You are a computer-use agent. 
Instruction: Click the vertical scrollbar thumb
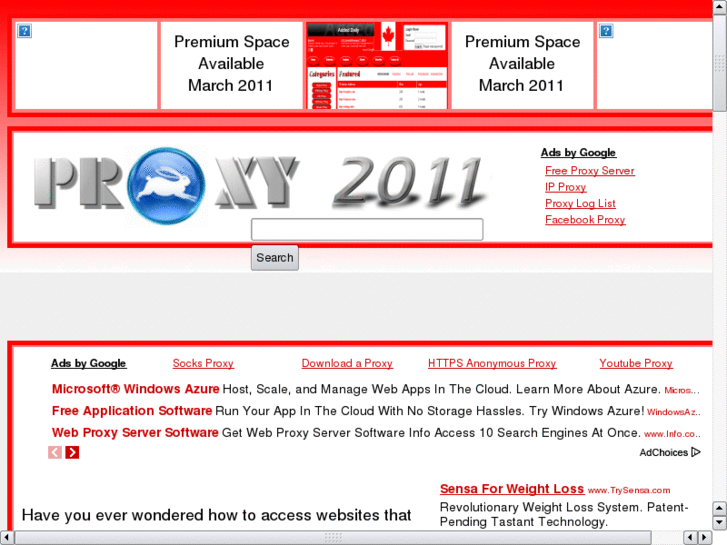(x=720, y=63)
